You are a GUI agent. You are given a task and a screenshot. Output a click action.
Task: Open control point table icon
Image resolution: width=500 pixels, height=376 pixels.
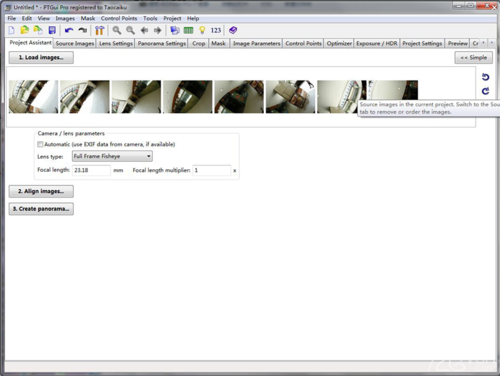pos(189,30)
